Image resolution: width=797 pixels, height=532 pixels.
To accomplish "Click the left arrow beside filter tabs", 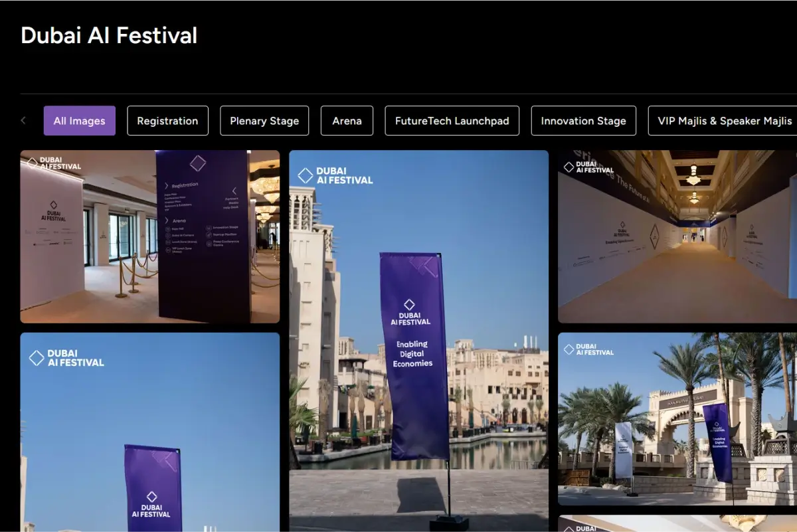I will [23, 121].
